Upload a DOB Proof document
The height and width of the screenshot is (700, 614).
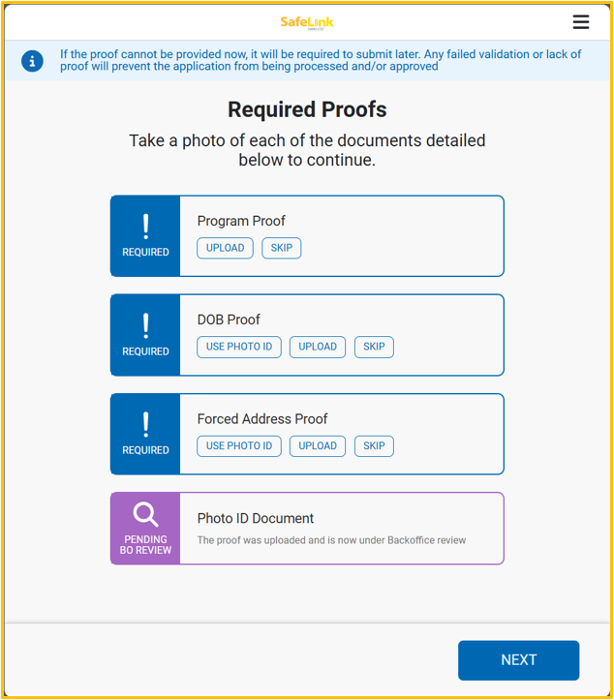coord(318,347)
